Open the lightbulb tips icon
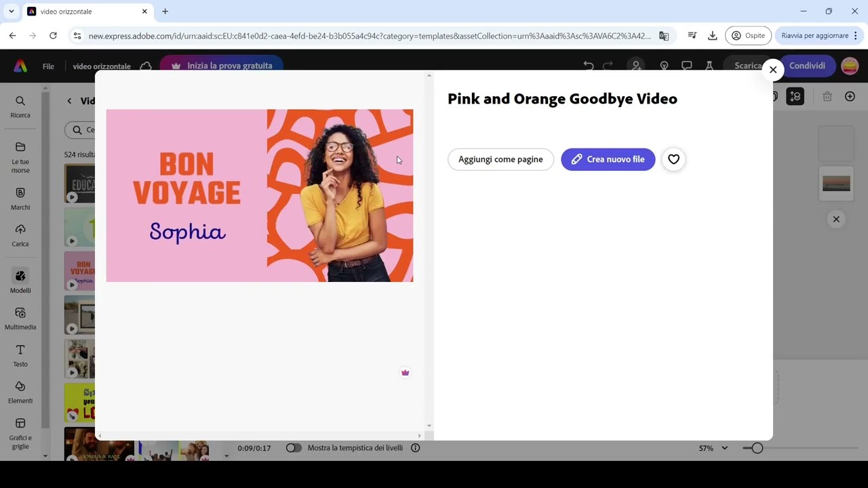Viewport: 868px width, 488px height. [664, 66]
